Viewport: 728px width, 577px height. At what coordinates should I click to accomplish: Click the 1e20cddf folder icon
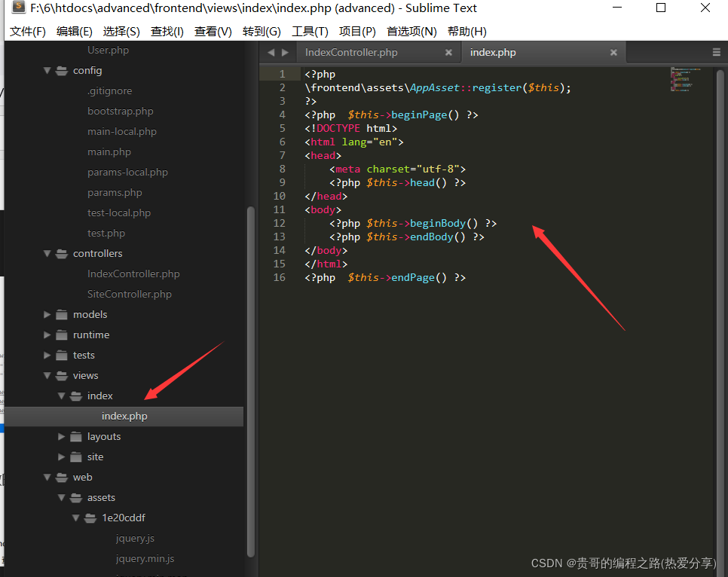pos(90,518)
